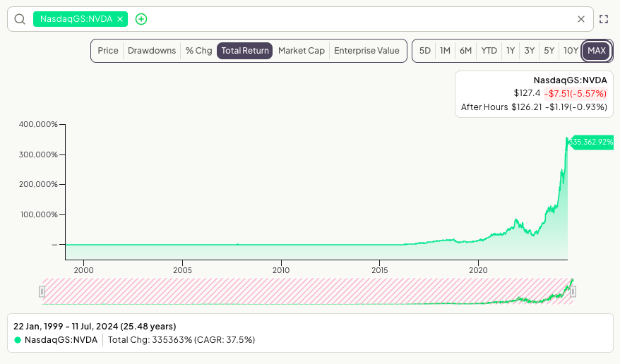Select the MAX time range

pos(597,51)
